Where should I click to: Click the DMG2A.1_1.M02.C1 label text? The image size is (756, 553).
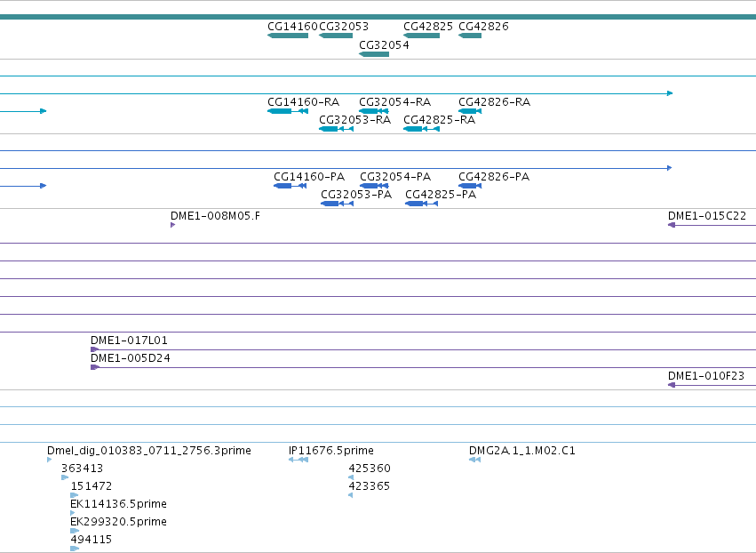pyautogui.click(x=522, y=451)
